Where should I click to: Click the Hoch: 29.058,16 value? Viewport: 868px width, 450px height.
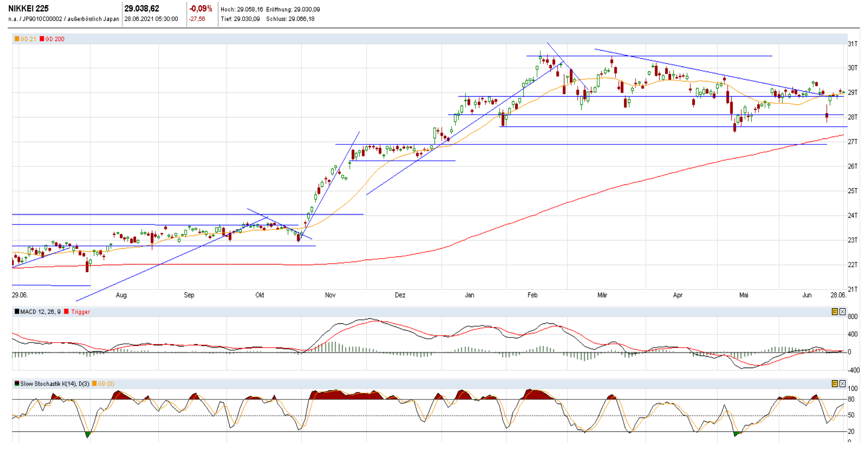click(242, 9)
